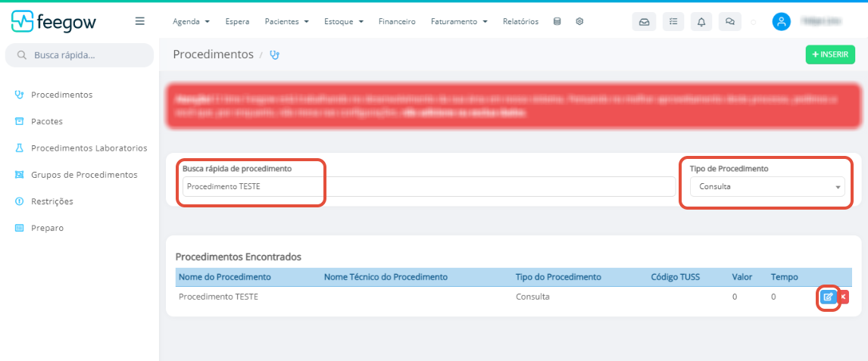The image size is (868, 361).
Task: Open the Faturamento dropdown menu
Action: click(x=459, y=21)
